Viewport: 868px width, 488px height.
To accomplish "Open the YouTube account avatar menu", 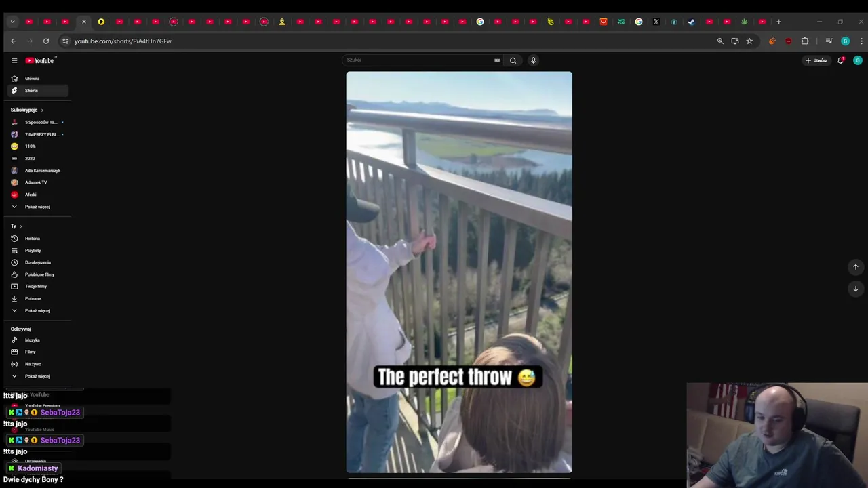I will [x=858, y=60].
